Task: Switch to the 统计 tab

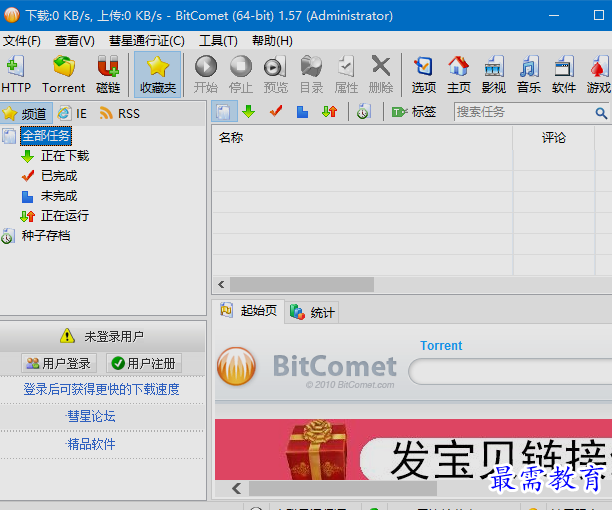Action: pos(311,313)
